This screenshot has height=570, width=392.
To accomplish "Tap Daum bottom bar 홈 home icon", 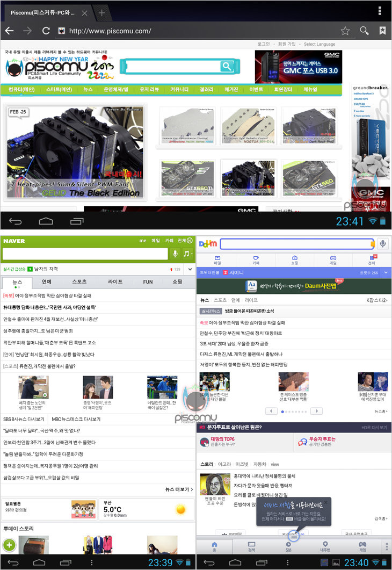I will coord(214,546).
